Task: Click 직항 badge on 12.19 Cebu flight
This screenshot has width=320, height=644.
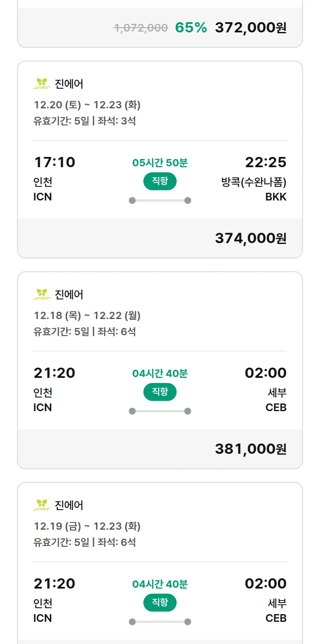Action: coord(160,603)
